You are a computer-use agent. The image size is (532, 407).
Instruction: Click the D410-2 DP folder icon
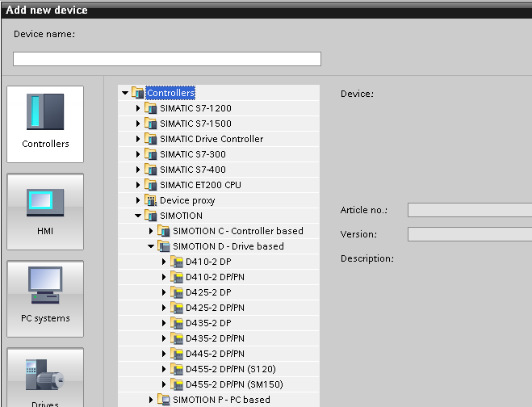pyautogui.click(x=177, y=262)
